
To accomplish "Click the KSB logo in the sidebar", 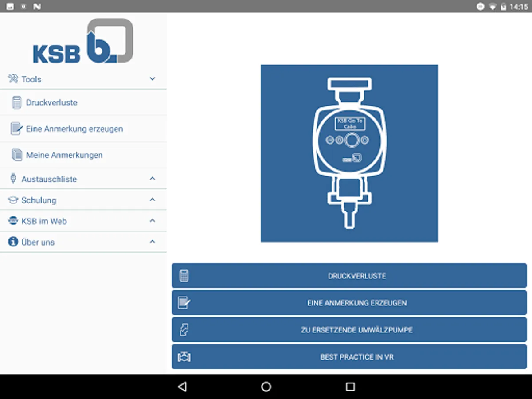I will [x=83, y=41].
